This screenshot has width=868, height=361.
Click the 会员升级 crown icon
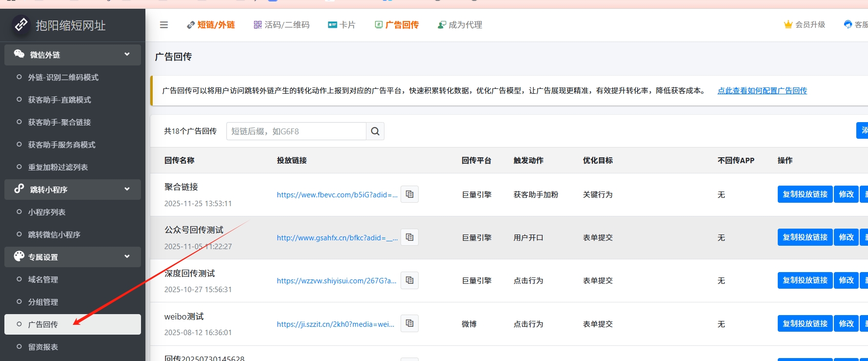pos(788,24)
